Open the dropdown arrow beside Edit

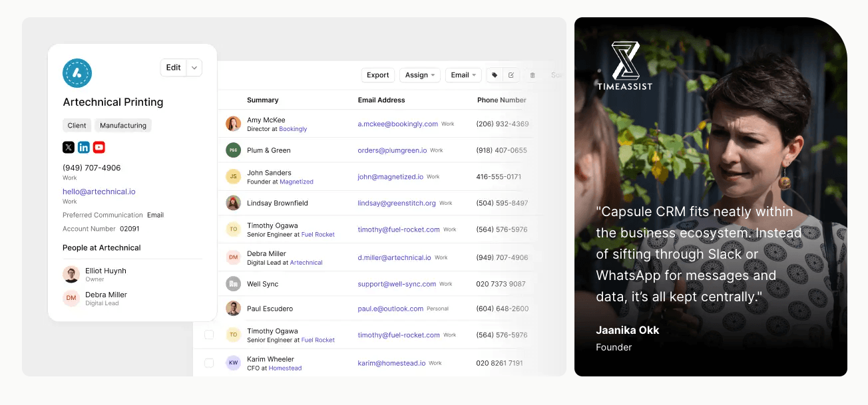(x=194, y=67)
